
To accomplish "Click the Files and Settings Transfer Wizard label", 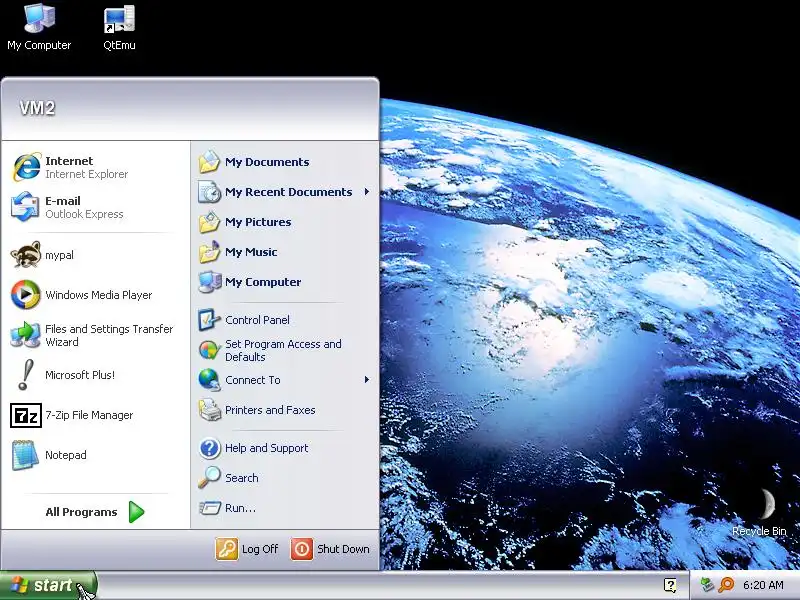I will pyautogui.click(x=109, y=335).
